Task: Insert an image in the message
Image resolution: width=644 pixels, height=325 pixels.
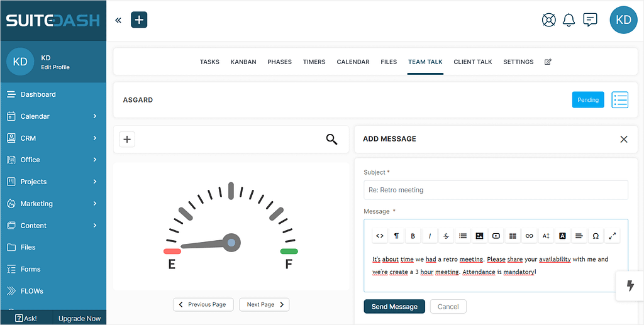Action: click(x=479, y=236)
